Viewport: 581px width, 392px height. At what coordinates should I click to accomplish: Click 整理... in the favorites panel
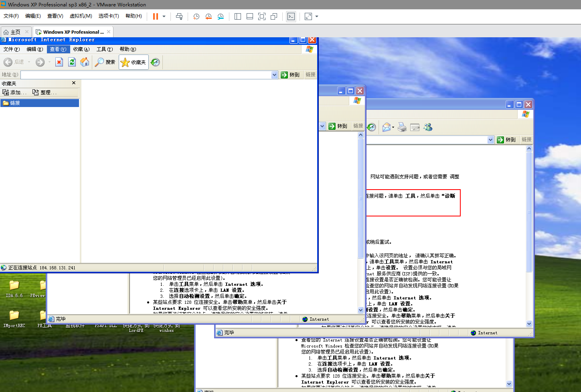(45, 92)
